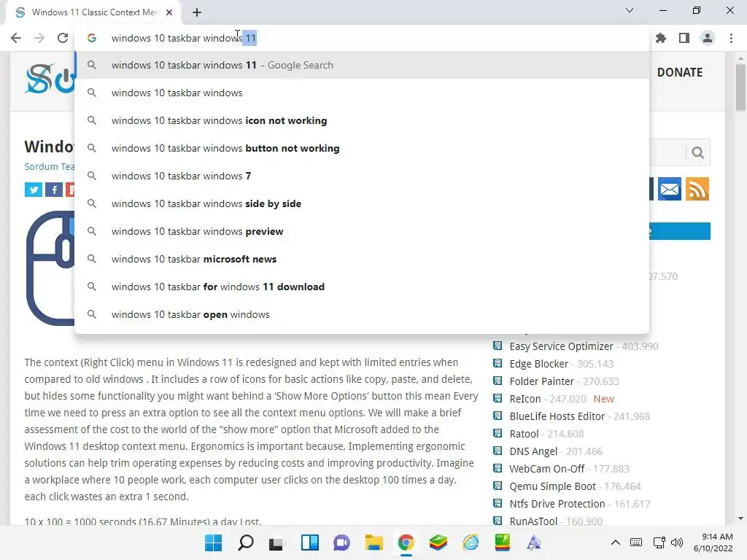Click the forward navigation arrow
Viewport: 747px width, 560px height.
[39, 38]
